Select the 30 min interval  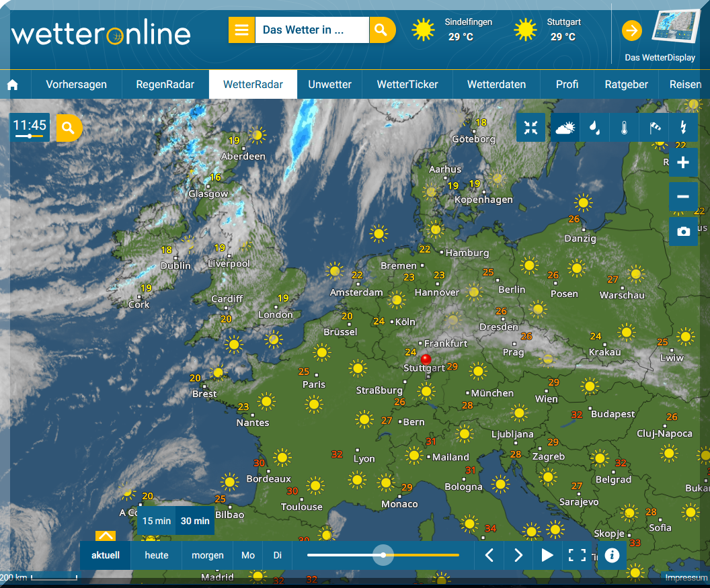195,521
